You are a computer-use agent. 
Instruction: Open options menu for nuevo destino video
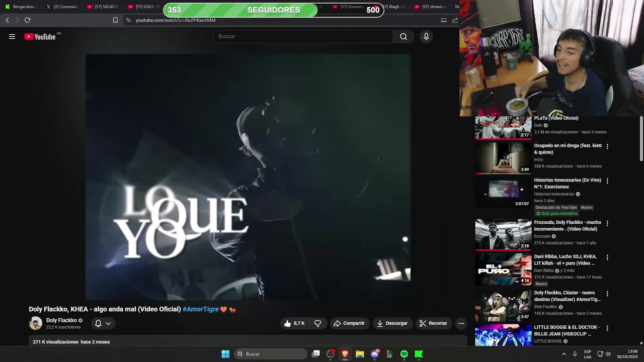click(x=607, y=293)
